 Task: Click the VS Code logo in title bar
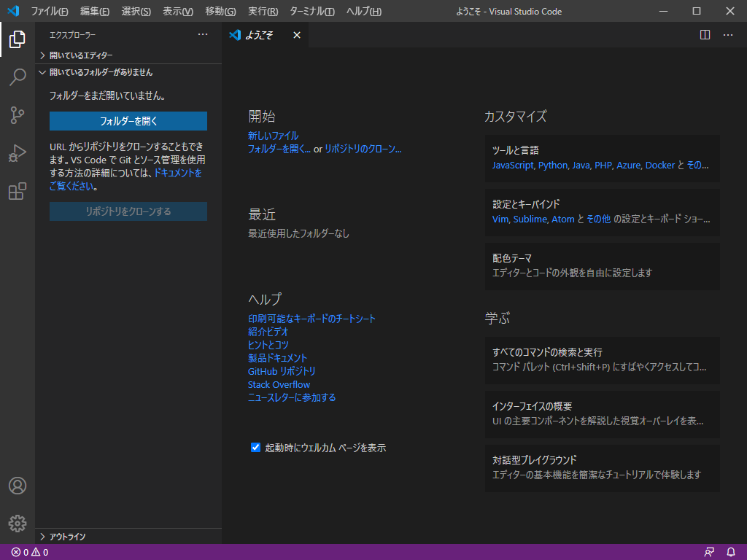tap(13, 11)
